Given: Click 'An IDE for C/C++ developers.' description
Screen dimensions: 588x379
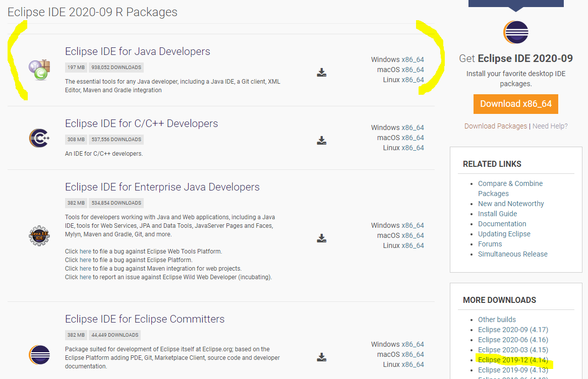Looking at the screenshot, I should (x=104, y=154).
